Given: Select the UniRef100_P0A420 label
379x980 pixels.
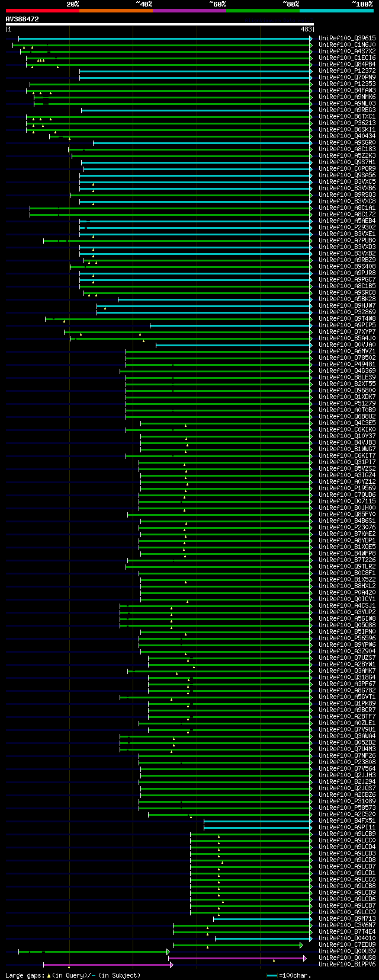Looking at the screenshot, I should pyautogui.click(x=347, y=593).
